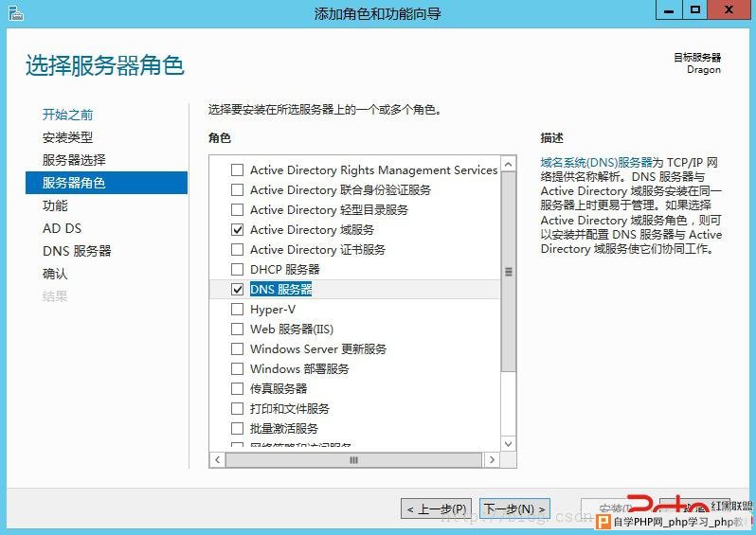
Task: Uncheck Active Directory 域服务 checkbox
Action: [237, 229]
